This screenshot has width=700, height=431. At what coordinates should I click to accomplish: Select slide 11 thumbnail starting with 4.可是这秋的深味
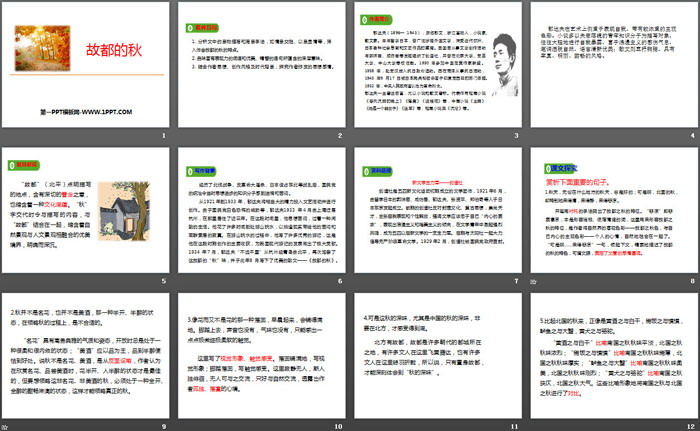438,356
